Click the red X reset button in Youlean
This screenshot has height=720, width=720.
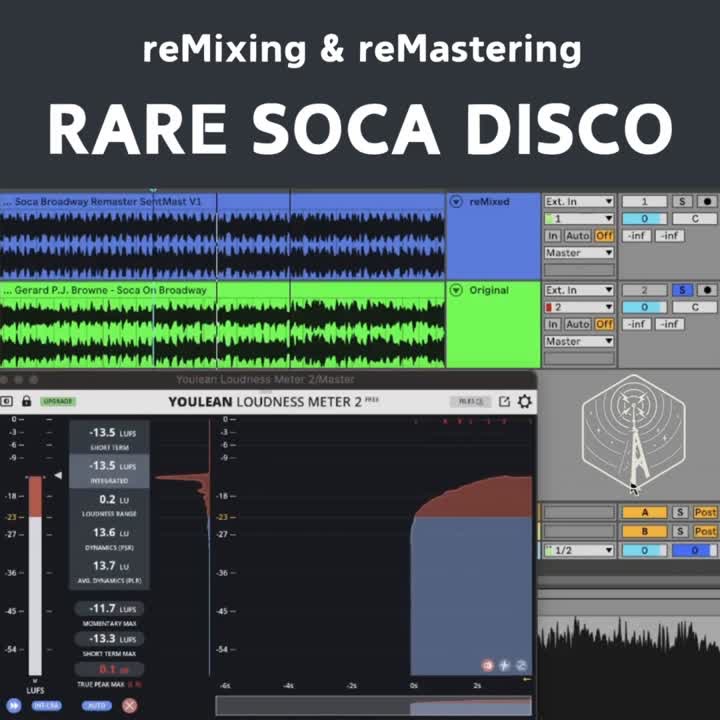[129, 705]
